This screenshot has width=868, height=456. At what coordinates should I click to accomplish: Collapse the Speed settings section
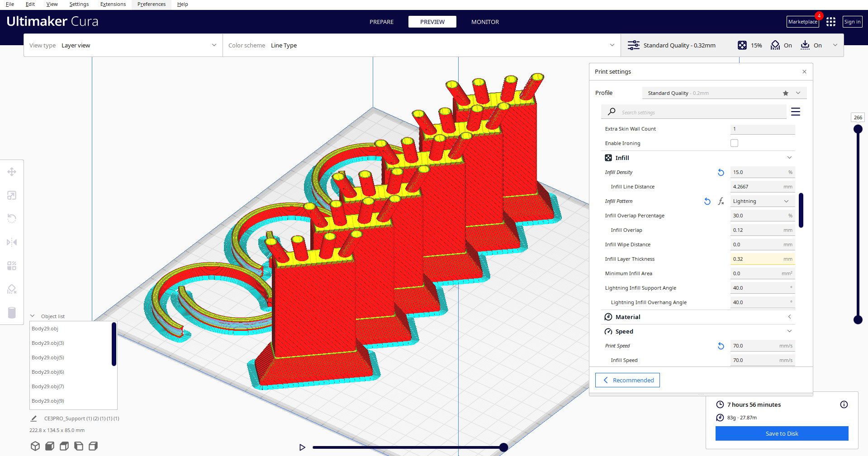pos(789,331)
